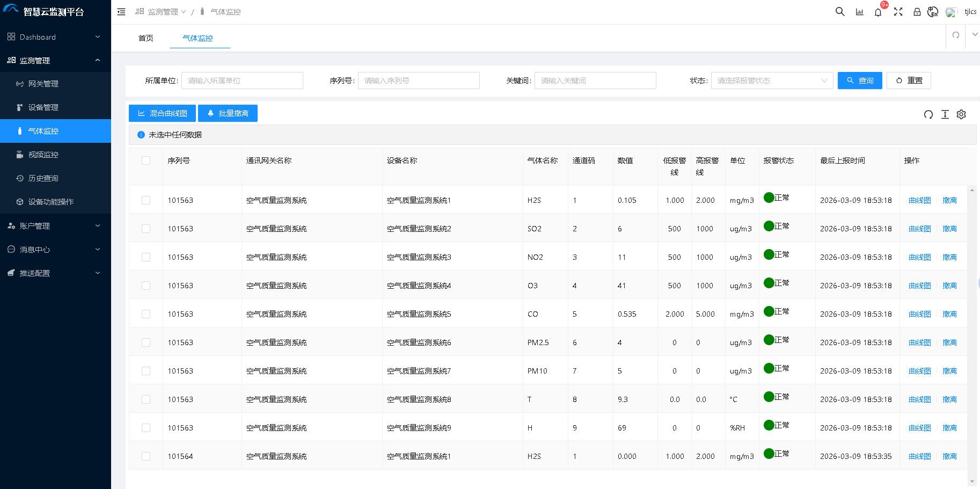Select the 气体监控 tab

pyautogui.click(x=198, y=38)
